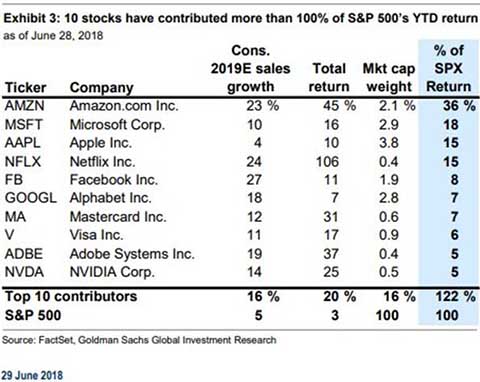Image resolution: width=480 pixels, height=382 pixels.
Task: Click Netflix's total return of 106
Action: pyautogui.click(x=327, y=162)
